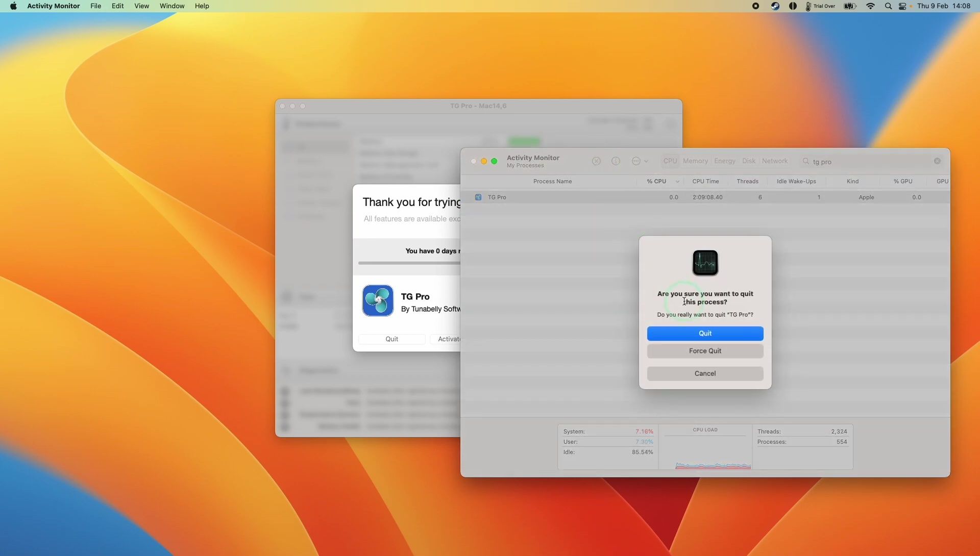980x556 pixels.
Task: Switch to the Network tab
Action: [x=775, y=161]
